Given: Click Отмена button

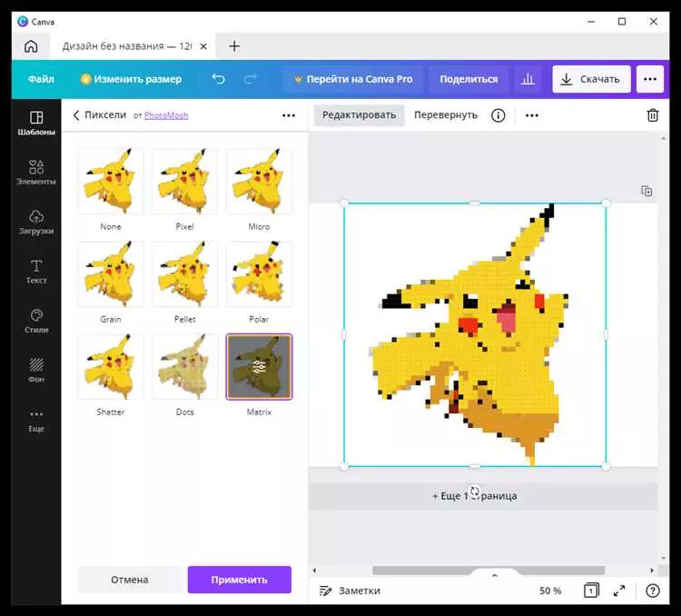Looking at the screenshot, I should click(130, 580).
